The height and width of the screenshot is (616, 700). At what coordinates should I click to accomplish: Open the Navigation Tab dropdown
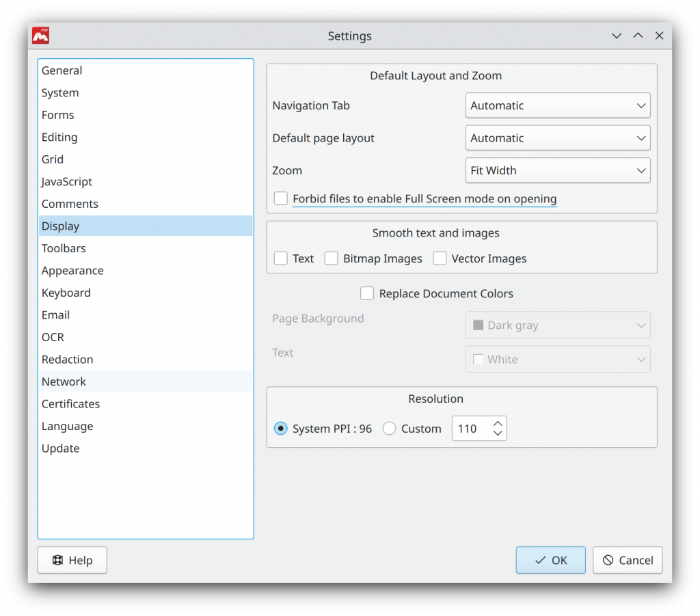pos(558,105)
